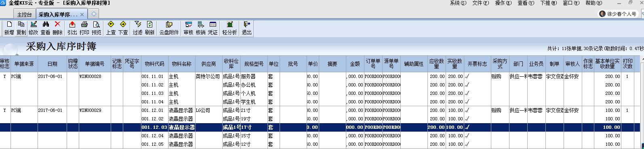Sort by the 供应商 column header
This screenshot has width=644, height=149.
tap(208, 64)
